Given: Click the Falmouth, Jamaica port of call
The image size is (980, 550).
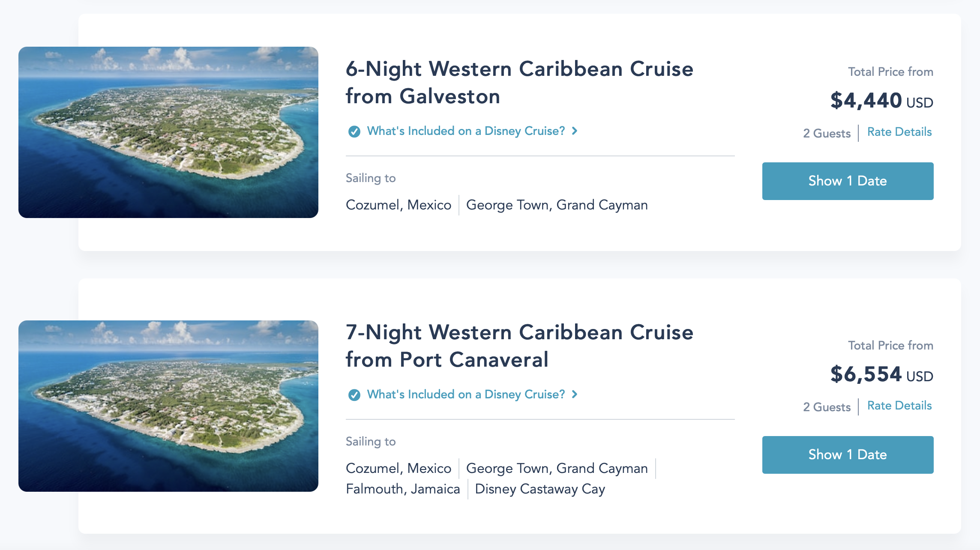Looking at the screenshot, I should tap(403, 489).
